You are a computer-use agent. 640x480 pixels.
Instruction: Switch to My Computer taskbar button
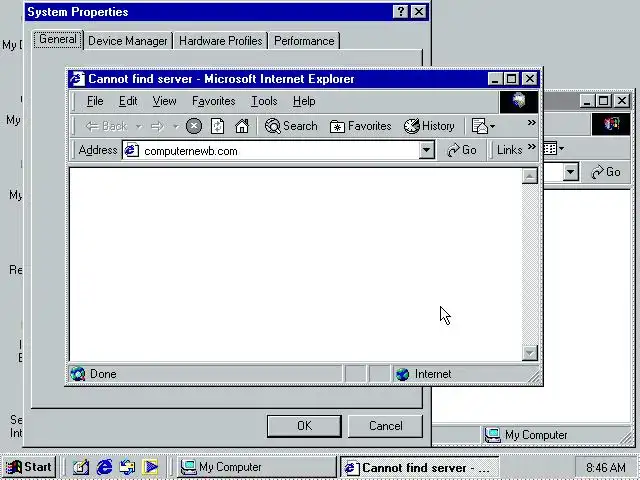pos(256,467)
